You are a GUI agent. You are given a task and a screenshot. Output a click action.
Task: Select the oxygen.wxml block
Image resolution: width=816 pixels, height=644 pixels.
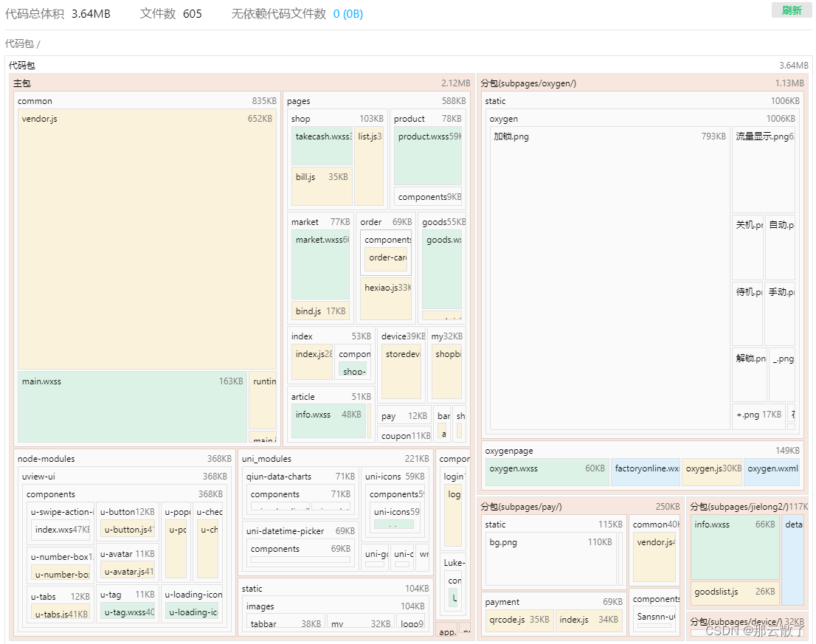pyautogui.click(x=772, y=472)
